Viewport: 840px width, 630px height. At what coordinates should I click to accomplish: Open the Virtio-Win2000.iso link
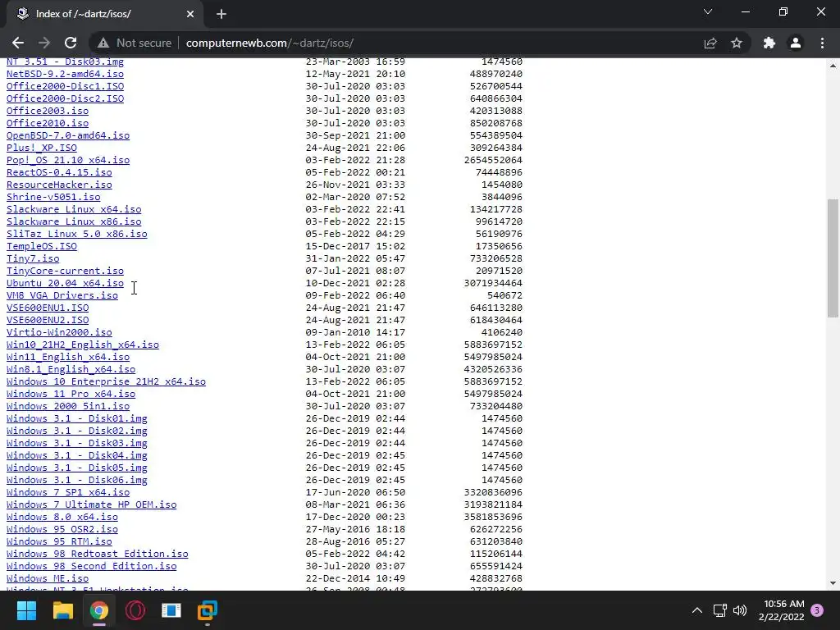59,333
